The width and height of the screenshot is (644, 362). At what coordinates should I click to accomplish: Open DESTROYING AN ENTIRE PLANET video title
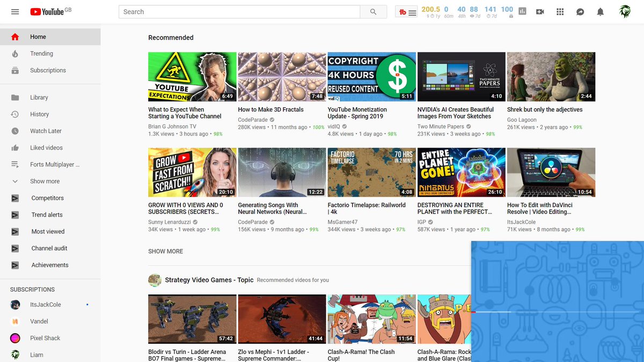coord(455,209)
